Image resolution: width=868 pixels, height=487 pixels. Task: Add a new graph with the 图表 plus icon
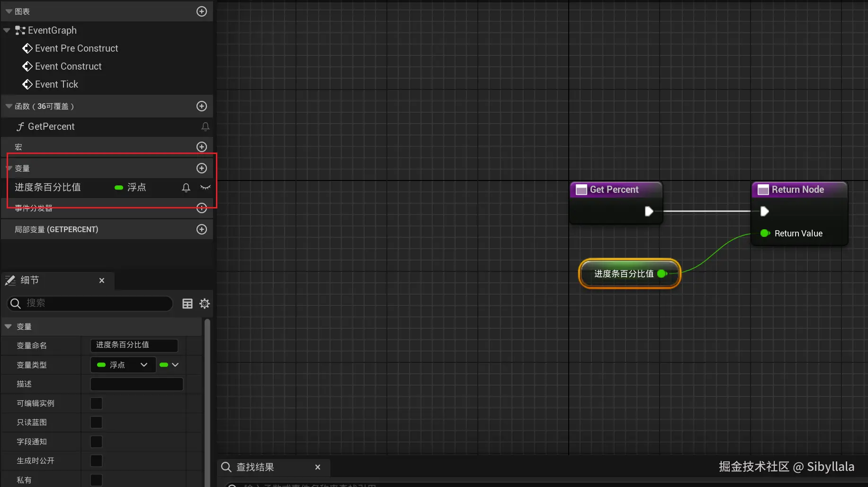(x=202, y=11)
